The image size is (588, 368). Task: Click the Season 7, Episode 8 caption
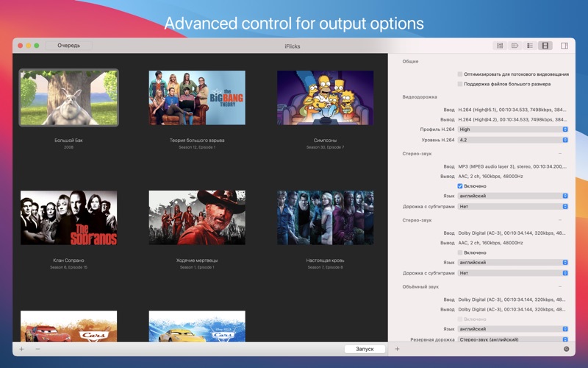tap(325, 267)
